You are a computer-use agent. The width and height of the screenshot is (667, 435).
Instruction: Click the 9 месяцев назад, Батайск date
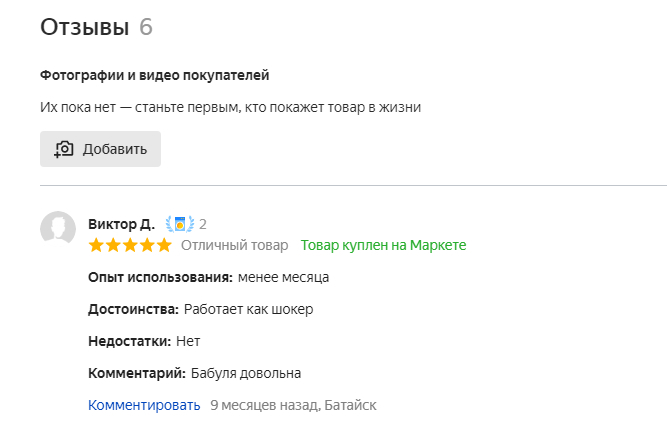click(x=293, y=405)
